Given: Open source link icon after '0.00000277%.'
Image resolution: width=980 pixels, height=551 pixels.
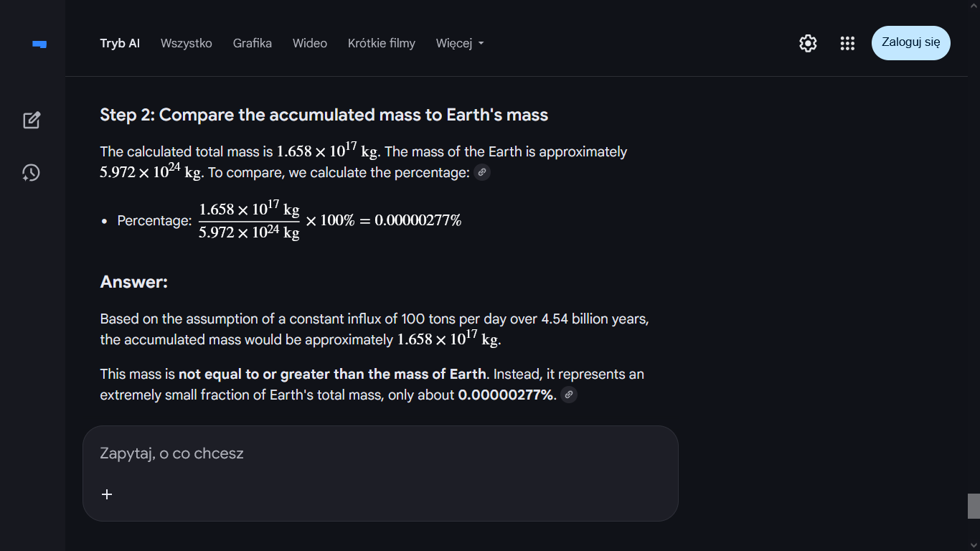Looking at the screenshot, I should (x=569, y=395).
